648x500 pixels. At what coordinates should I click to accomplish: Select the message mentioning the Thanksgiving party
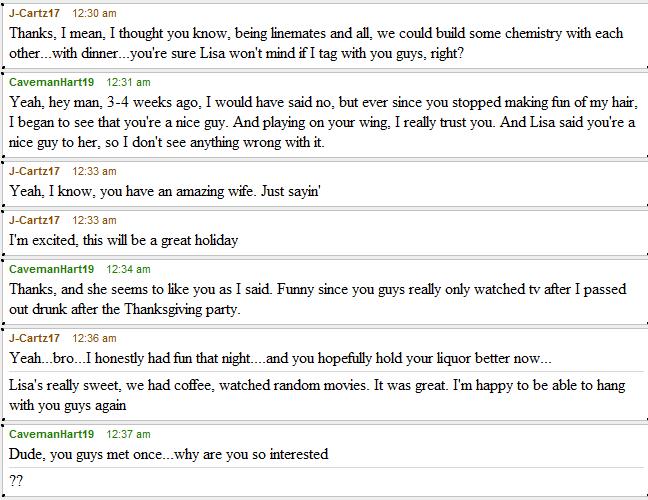click(317, 299)
